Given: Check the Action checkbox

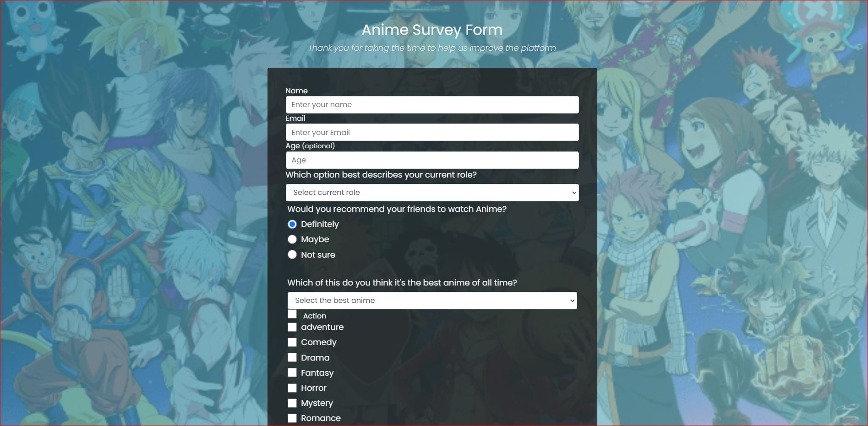Looking at the screenshot, I should coord(292,314).
